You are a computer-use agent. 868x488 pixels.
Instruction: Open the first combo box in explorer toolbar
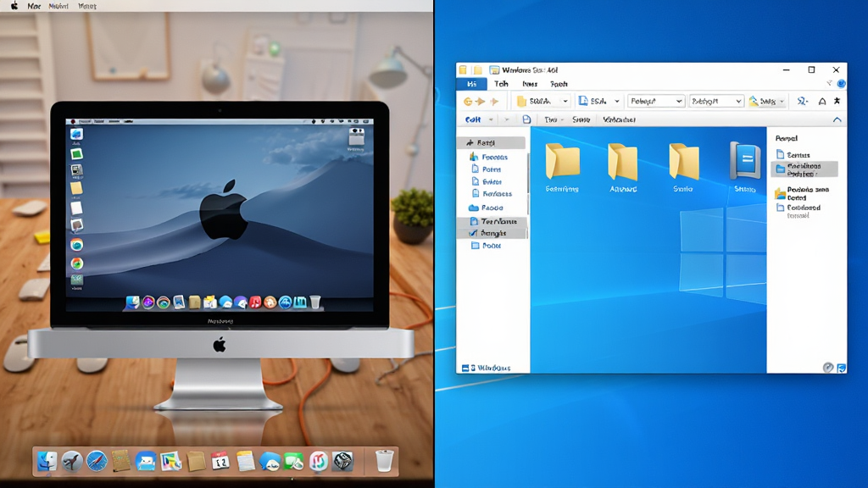656,102
